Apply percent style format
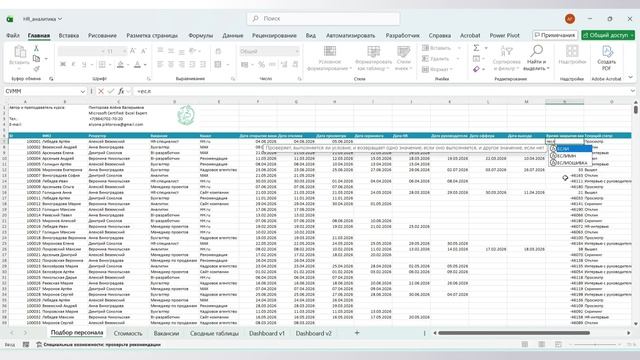640x360 pixels. coord(262,64)
